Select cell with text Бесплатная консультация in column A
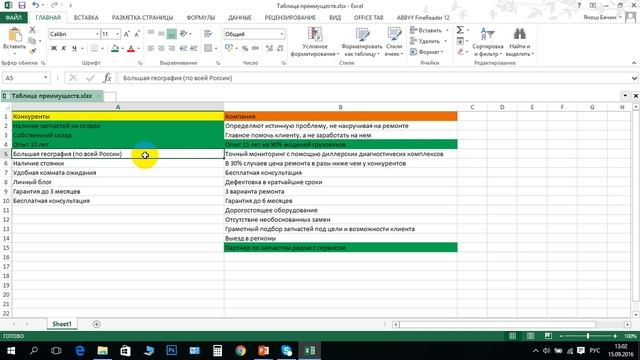 [x=118, y=201]
